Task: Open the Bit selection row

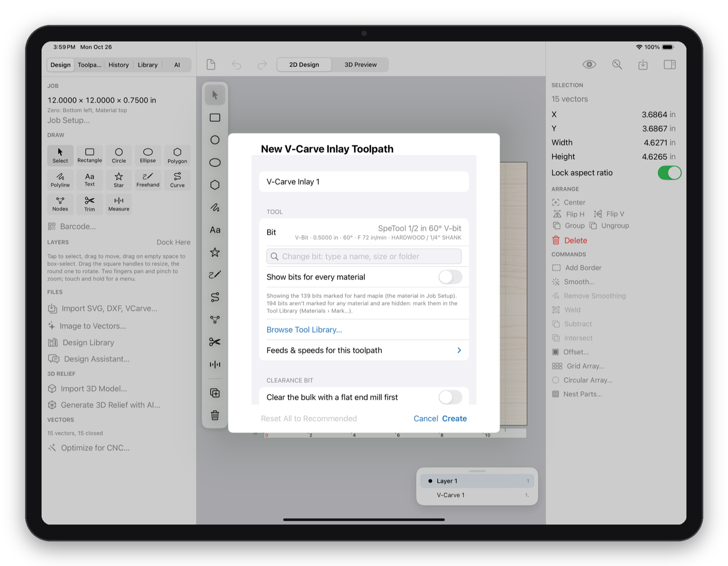Action: (x=364, y=232)
